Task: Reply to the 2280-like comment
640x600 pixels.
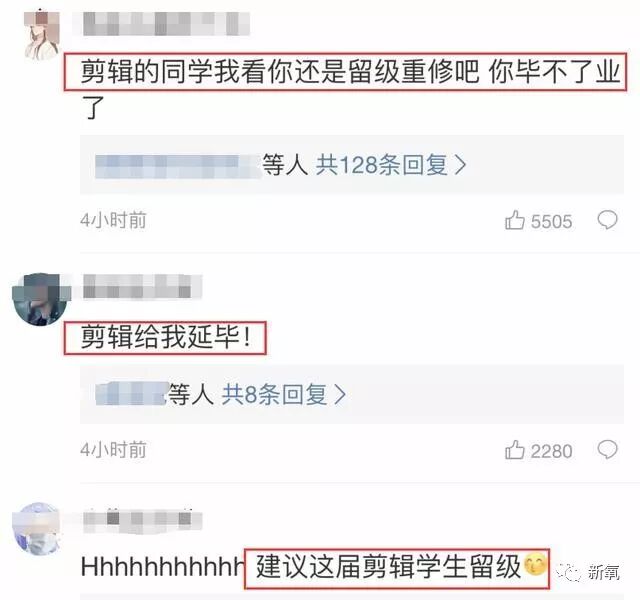Action: 607,450
